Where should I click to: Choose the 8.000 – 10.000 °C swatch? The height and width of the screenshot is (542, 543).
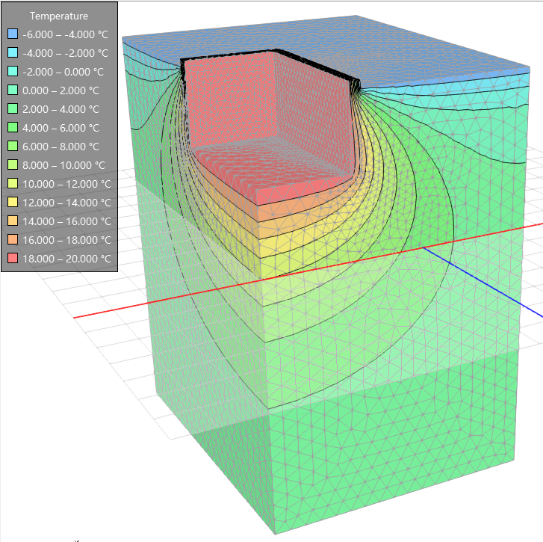[12, 165]
